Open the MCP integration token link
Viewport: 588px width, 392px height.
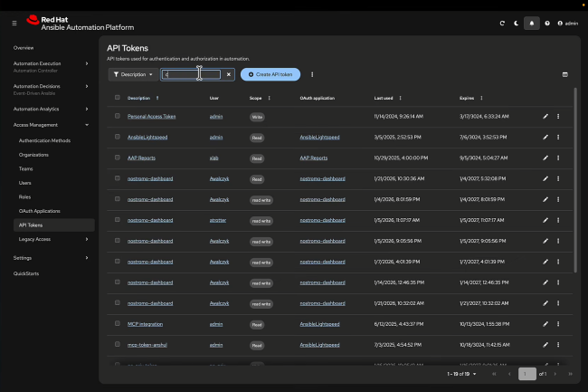(145, 324)
